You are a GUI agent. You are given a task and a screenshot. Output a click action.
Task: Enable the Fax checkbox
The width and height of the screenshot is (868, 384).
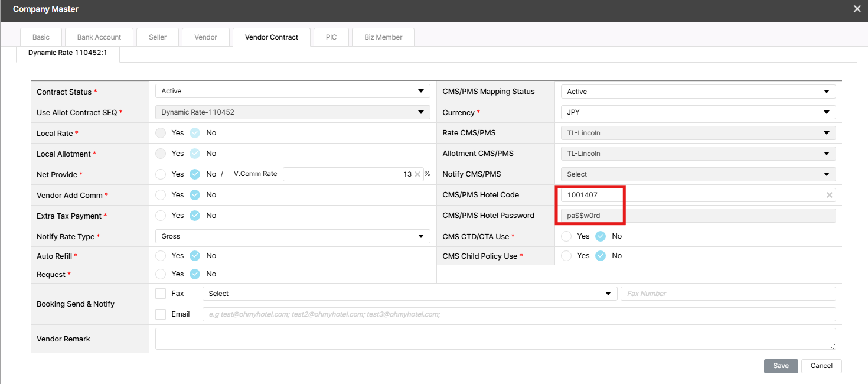pos(161,294)
